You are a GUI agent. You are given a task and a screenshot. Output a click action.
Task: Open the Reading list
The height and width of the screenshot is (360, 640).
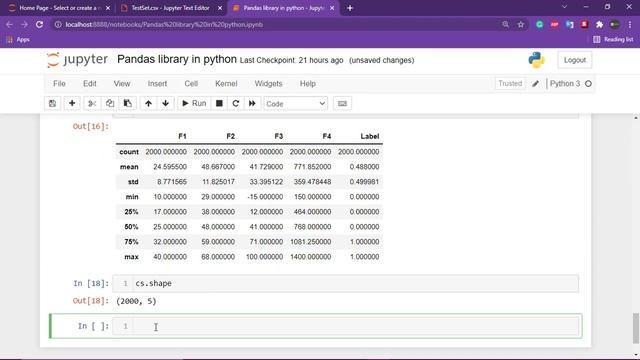pyautogui.click(x=613, y=40)
